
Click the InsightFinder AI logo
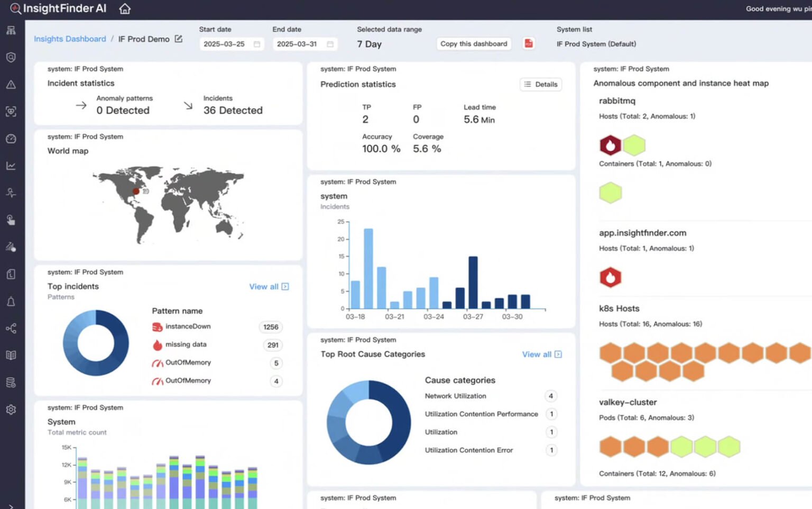tap(58, 8)
